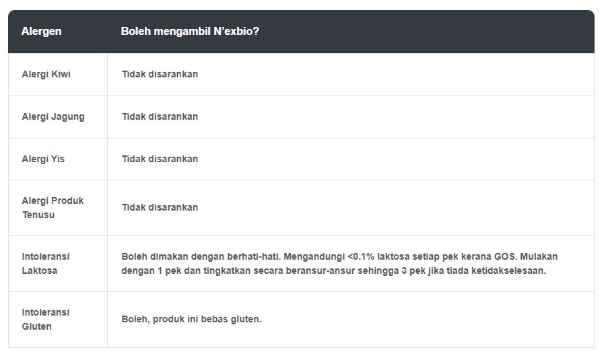Click the "Boleh mengambil N'exbio?" column header

click(x=190, y=32)
